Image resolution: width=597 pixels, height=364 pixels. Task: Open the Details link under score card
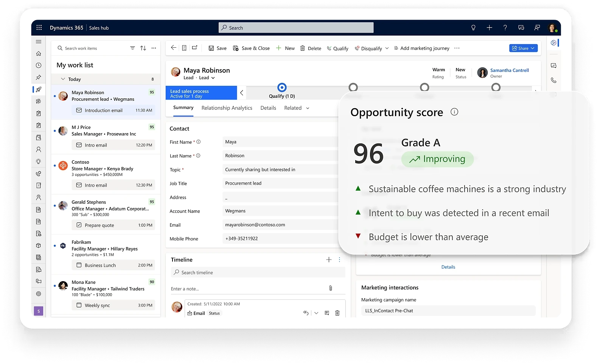[x=448, y=267]
